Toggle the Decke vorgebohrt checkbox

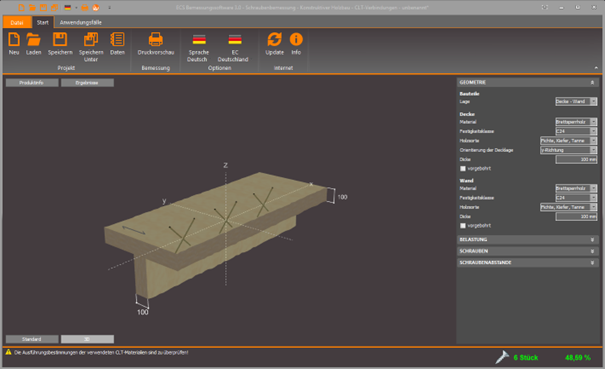(x=463, y=169)
